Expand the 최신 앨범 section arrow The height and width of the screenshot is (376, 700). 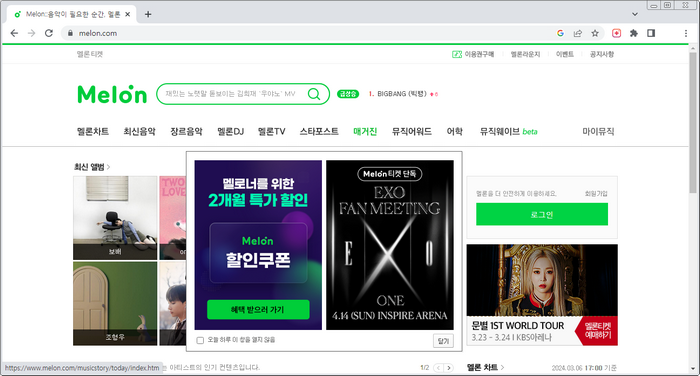point(108,167)
